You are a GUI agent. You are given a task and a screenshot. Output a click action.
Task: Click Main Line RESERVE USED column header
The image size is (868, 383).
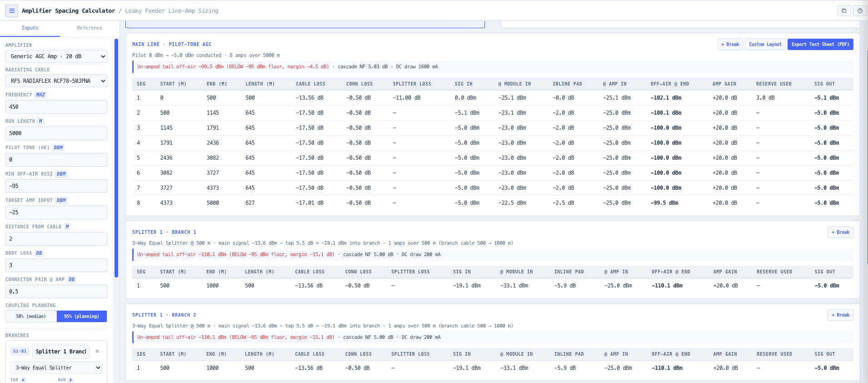(x=773, y=84)
